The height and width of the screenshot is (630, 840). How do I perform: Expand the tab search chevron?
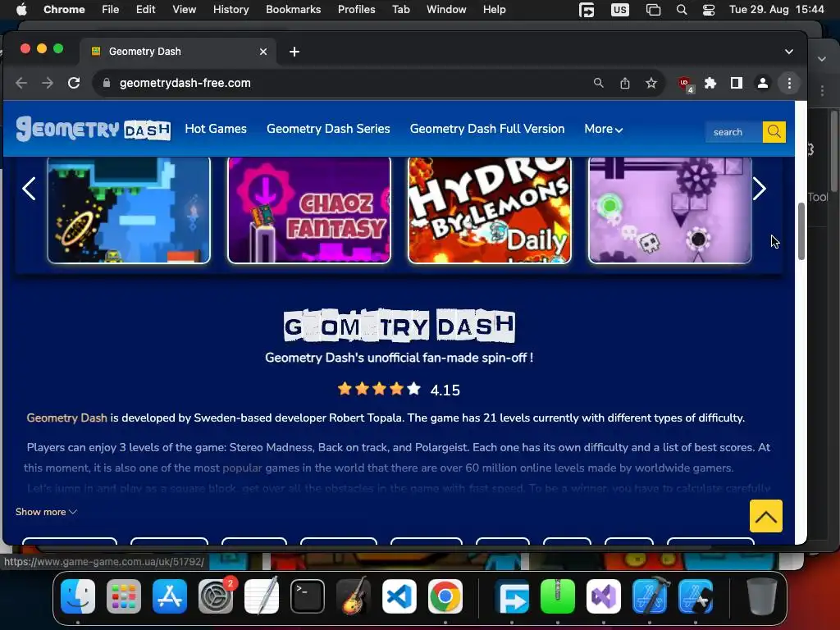click(788, 52)
